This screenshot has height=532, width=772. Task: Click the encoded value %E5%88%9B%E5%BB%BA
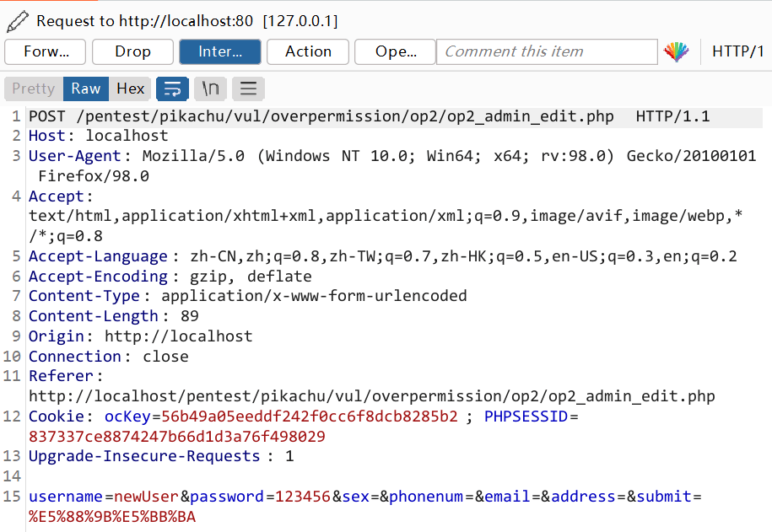tap(112, 517)
